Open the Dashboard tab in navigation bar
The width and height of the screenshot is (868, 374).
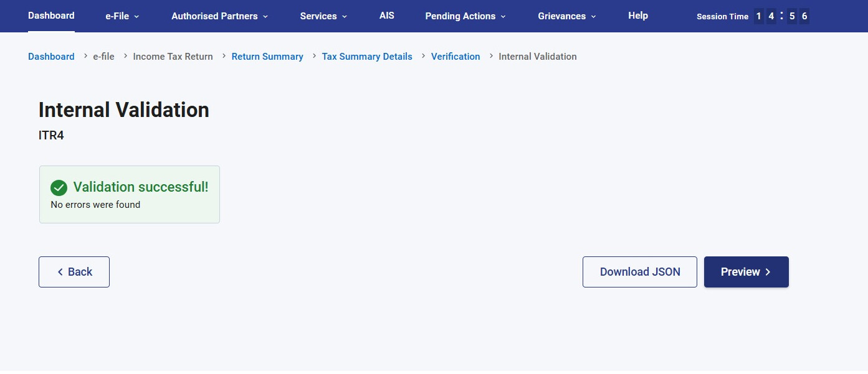point(51,16)
